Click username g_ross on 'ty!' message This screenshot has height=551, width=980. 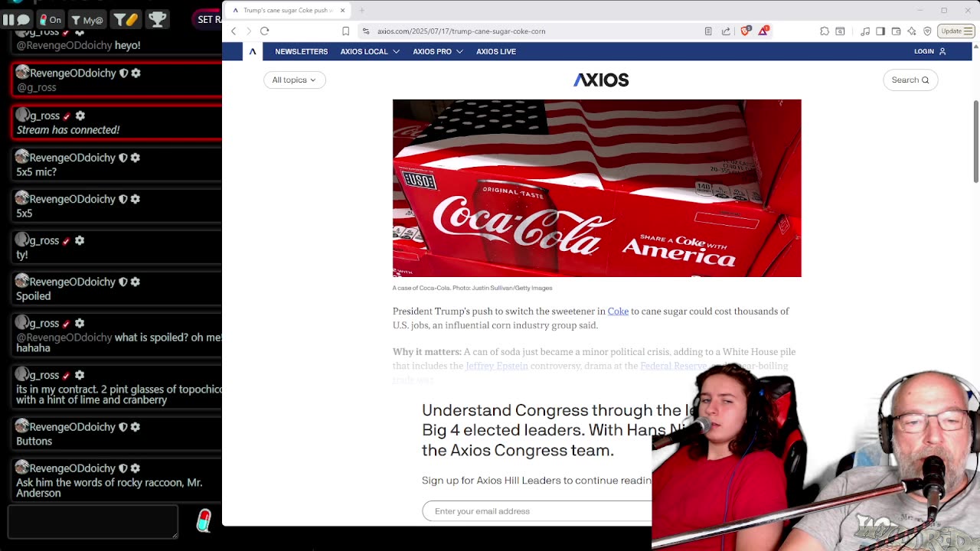coord(44,240)
